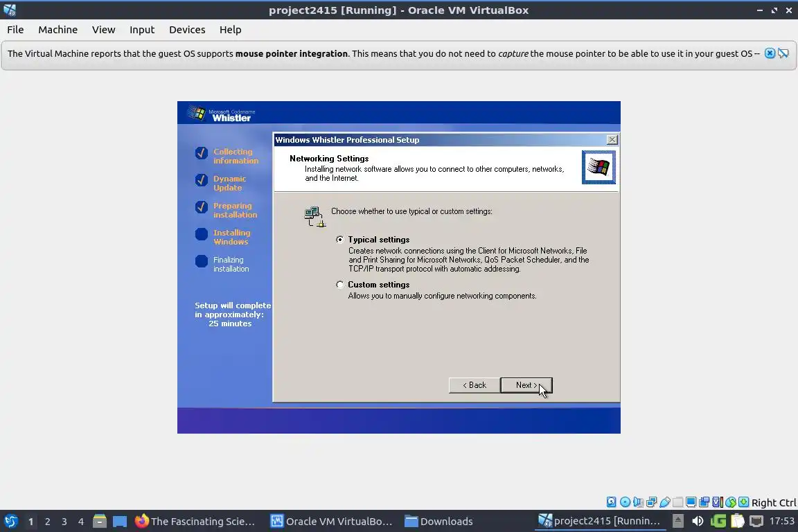Open the View menu
The image size is (798, 532).
[103, 30]
